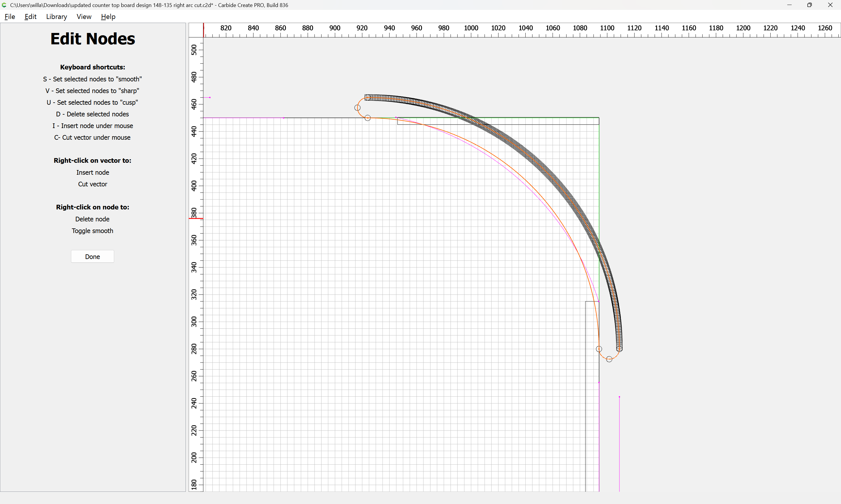Click the red position marker on the vertical ruler

pyautogui.click(x=196, y=218)
